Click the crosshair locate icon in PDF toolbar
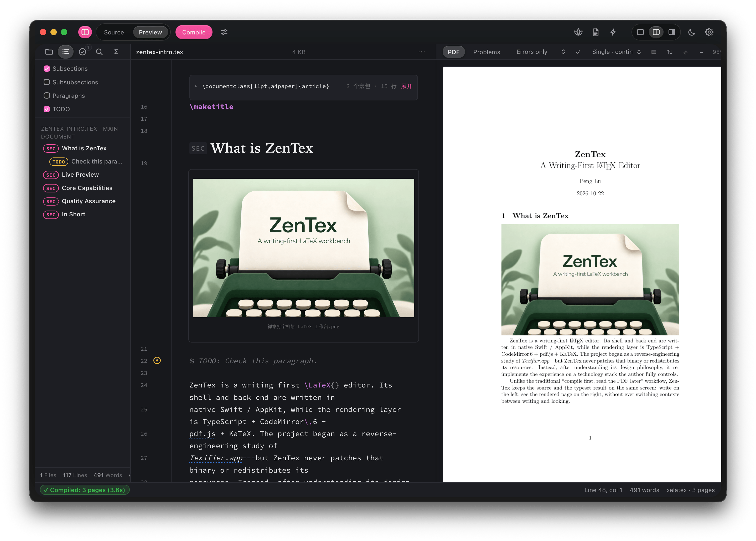This screenshot has width=756, height=541. pos(685,52)
